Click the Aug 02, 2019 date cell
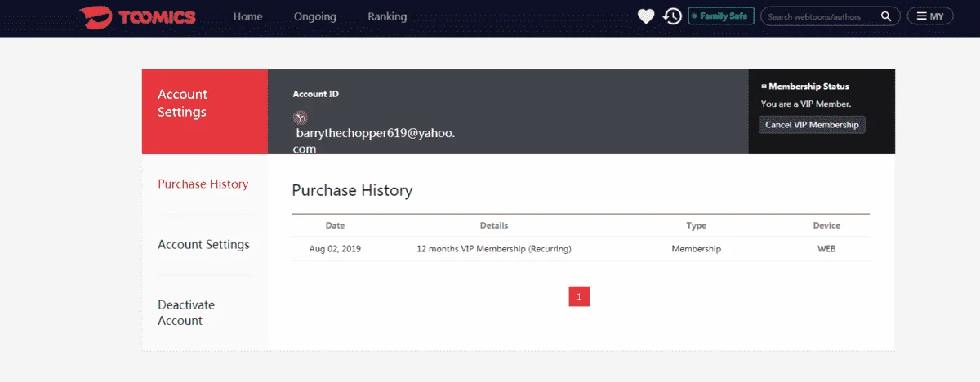980x382 pixels. click(x=335, y=249)
